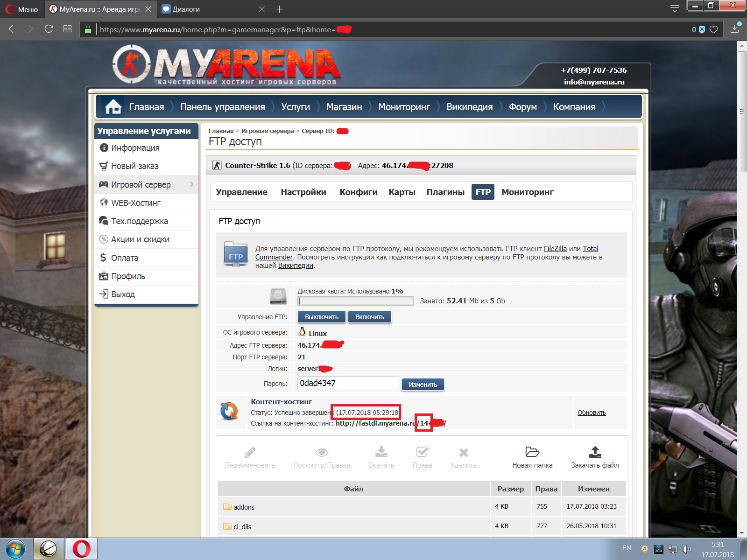Open the Форум navigation item

(x=522, y=107)
